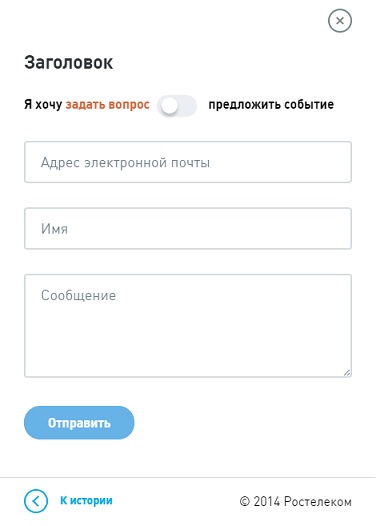
Task: Click the copyright symbol in the footer
Action: (245, 502)
